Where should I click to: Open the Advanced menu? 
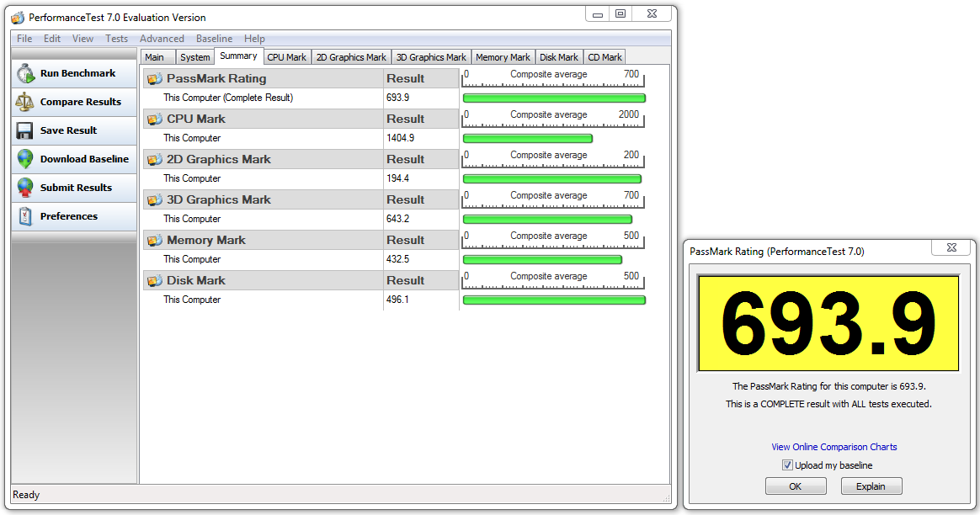pos(162,39)
